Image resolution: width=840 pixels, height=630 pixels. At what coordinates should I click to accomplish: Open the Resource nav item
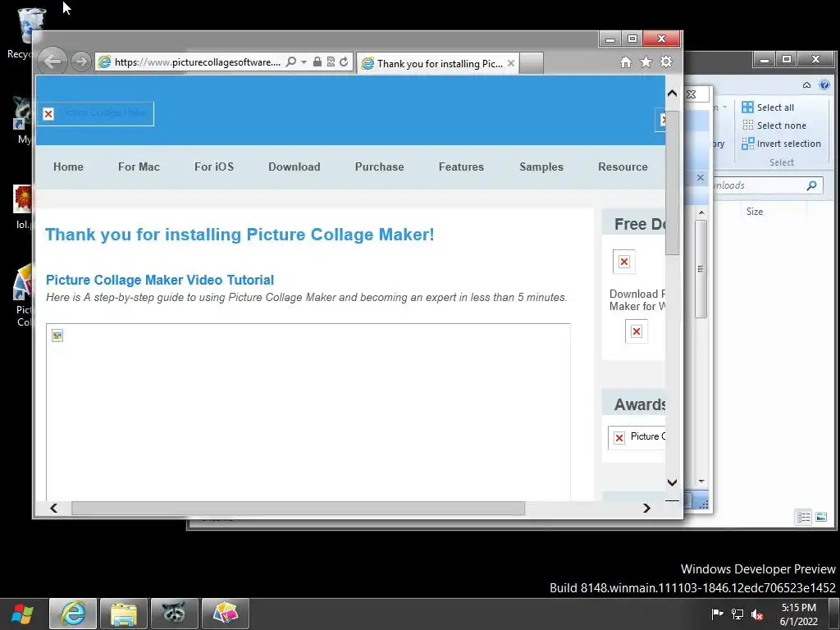(623, 167)
